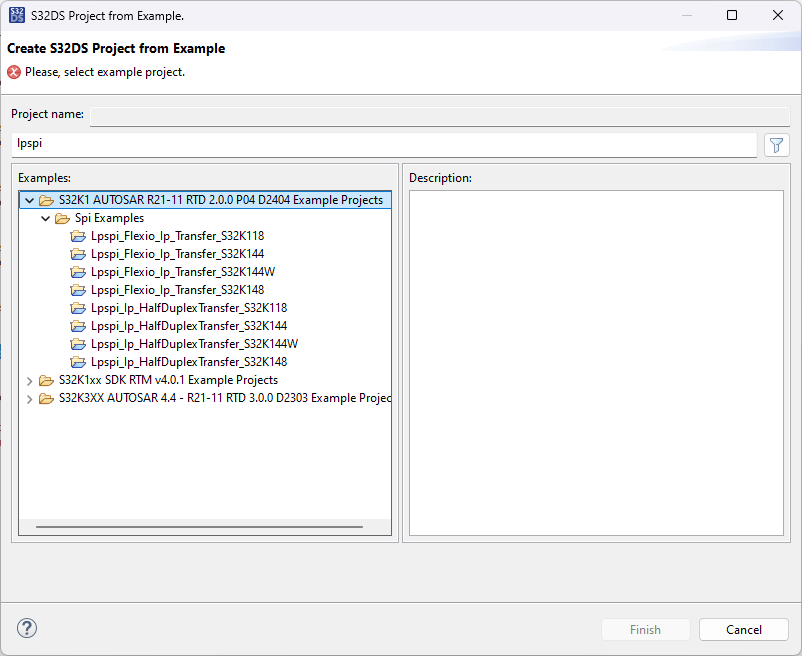Screen dimensions: 802x656
Task: Click project icon of Lpspi_Ip_HalfDuplexTransfer_S32K148
Action: point(78,362)
